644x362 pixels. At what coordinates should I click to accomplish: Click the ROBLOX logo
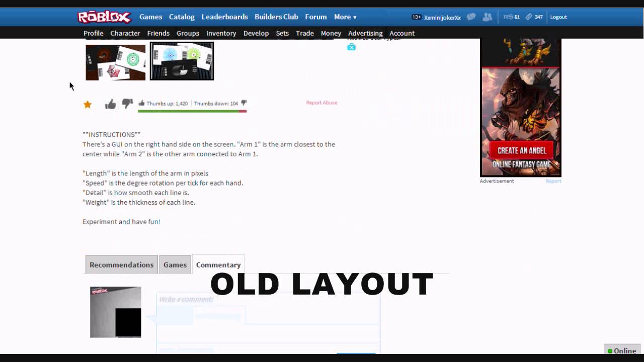[x=105, y=17]
